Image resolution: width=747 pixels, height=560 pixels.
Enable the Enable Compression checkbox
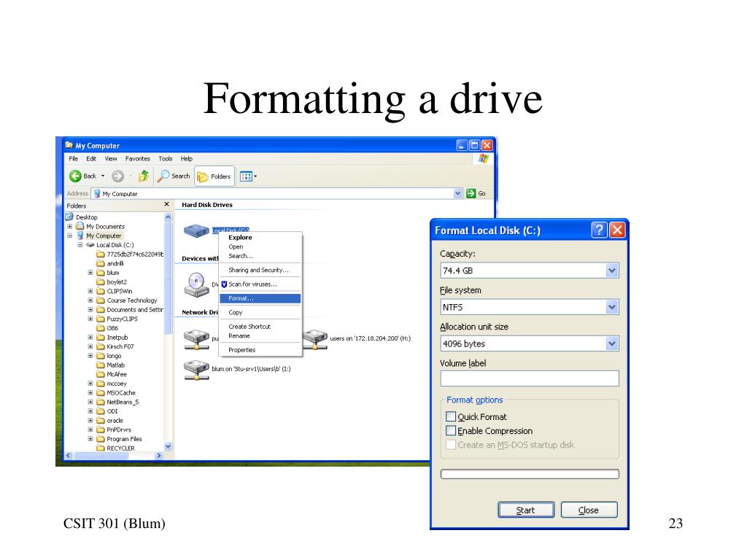click(451, 431)
